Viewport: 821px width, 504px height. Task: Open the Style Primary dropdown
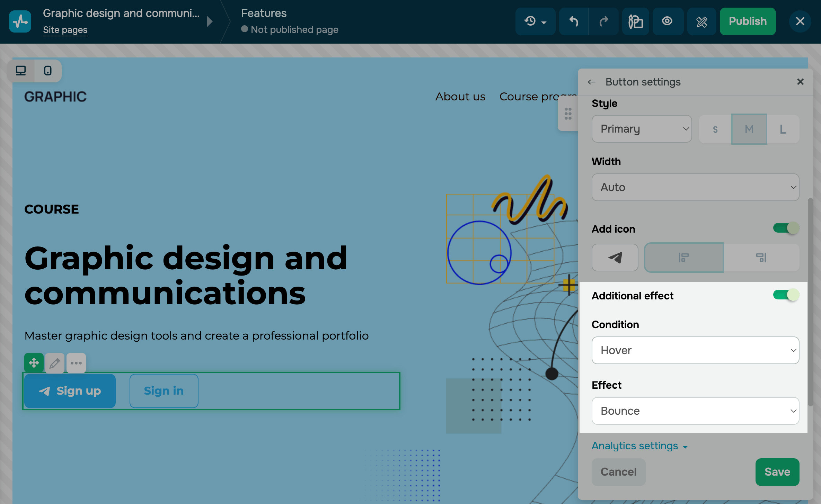coord(642,129)
